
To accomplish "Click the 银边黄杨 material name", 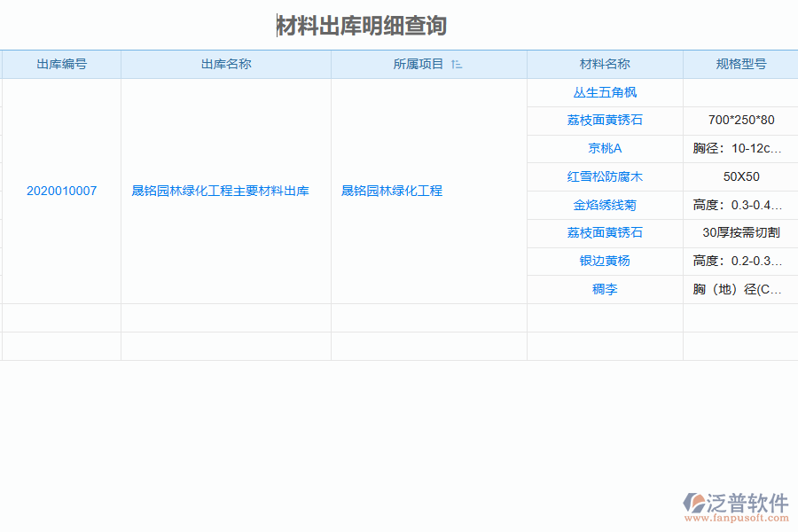I will pyautogui.click(x=606, y=261).
